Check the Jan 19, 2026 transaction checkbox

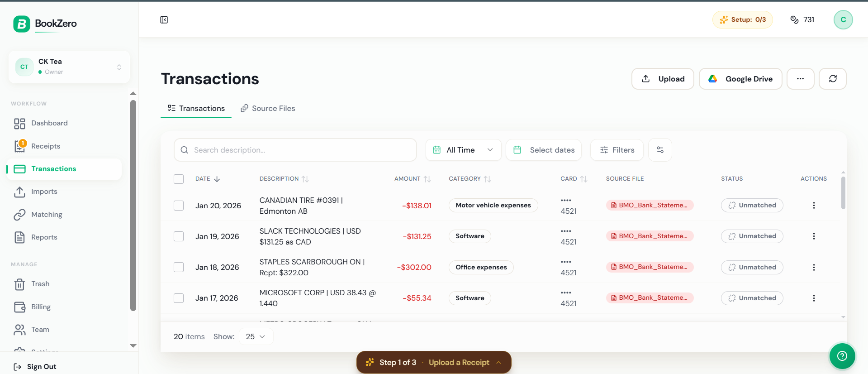tap(179, 236)
